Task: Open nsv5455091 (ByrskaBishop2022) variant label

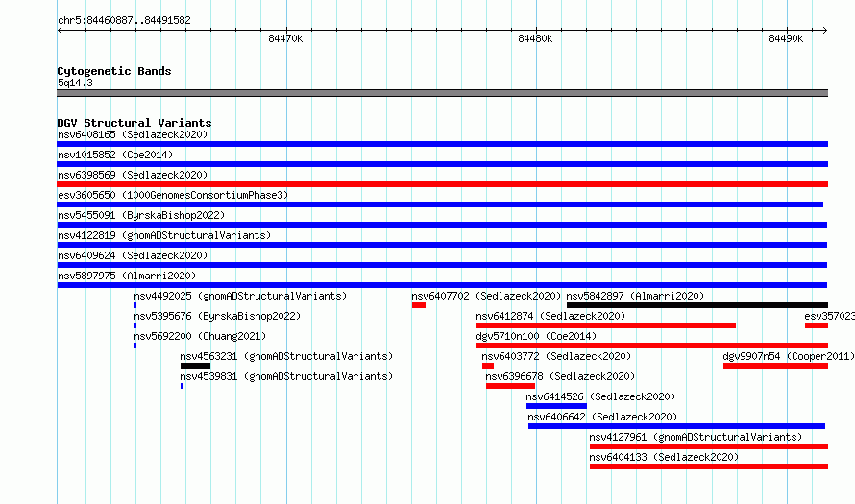Action: coord(141,215)
